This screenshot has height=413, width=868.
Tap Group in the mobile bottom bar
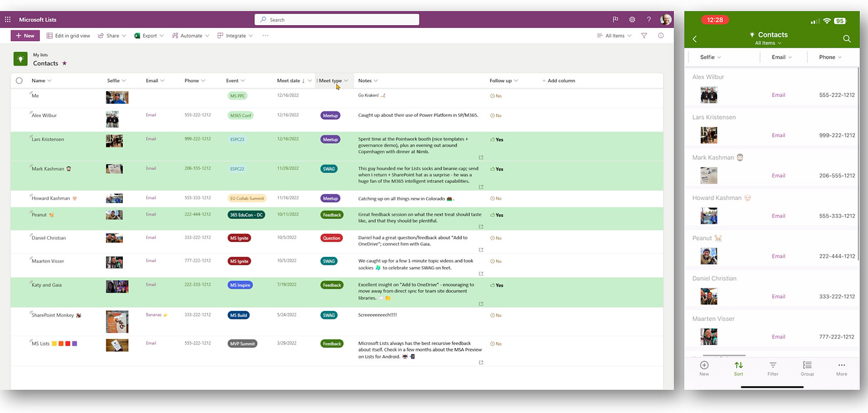coord(807,368)
